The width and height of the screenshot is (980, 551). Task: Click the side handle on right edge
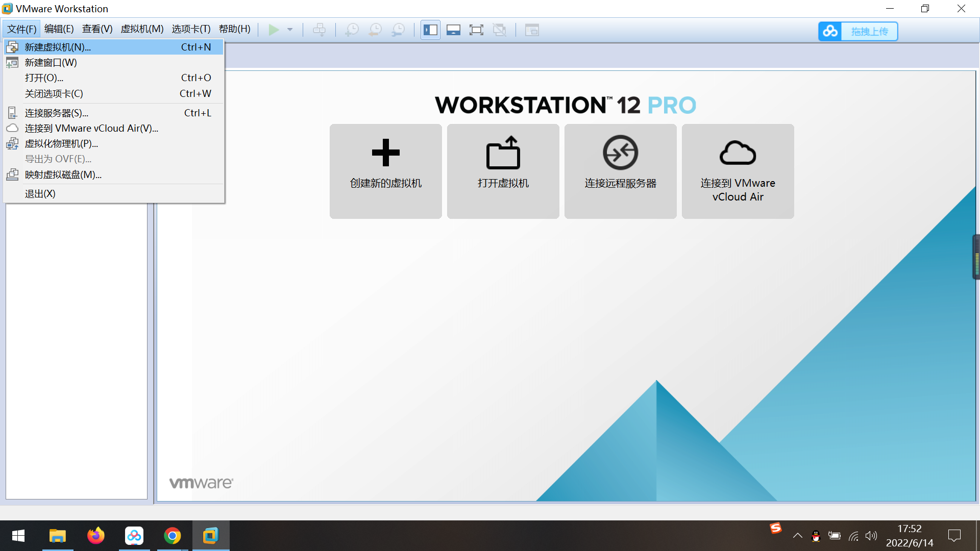click(976, 257)
